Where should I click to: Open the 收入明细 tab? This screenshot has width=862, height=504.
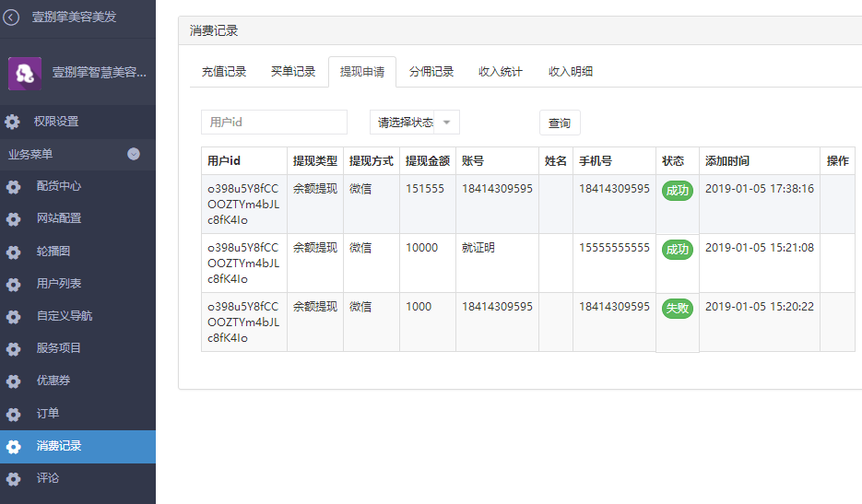click(571, 72)
